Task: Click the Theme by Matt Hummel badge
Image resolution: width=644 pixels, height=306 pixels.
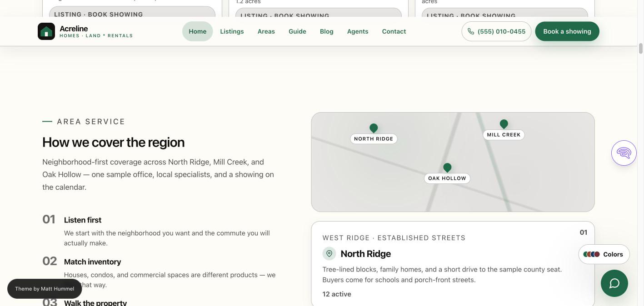Action: point(45,289)
